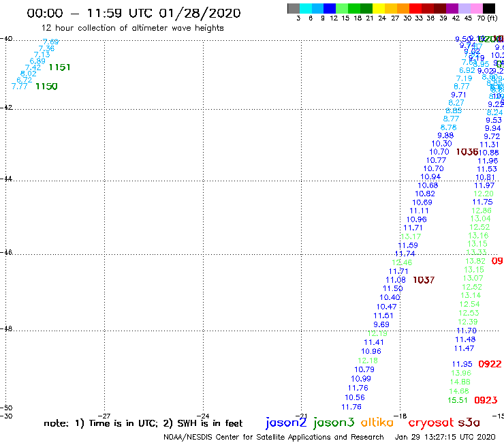Click the cryosat satellite legend label

pos(431,423)
